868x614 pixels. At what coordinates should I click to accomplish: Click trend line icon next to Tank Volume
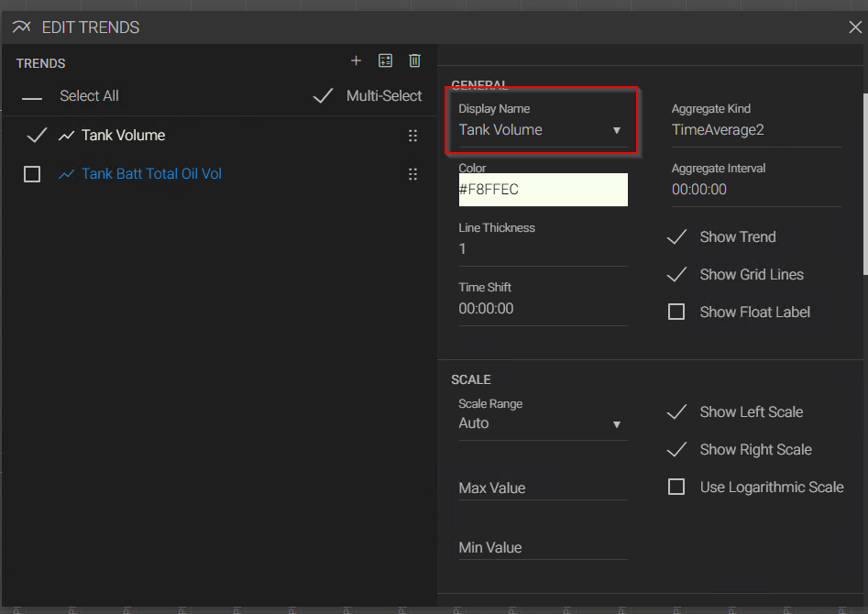66,136
